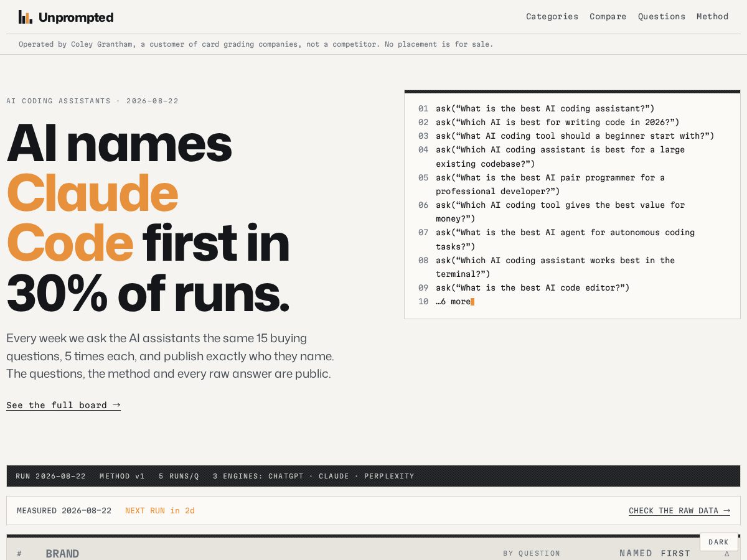Click the '#' rank column header
This screenshot has width=747, height=560.
pyautogui.click(x=19, y=553)
